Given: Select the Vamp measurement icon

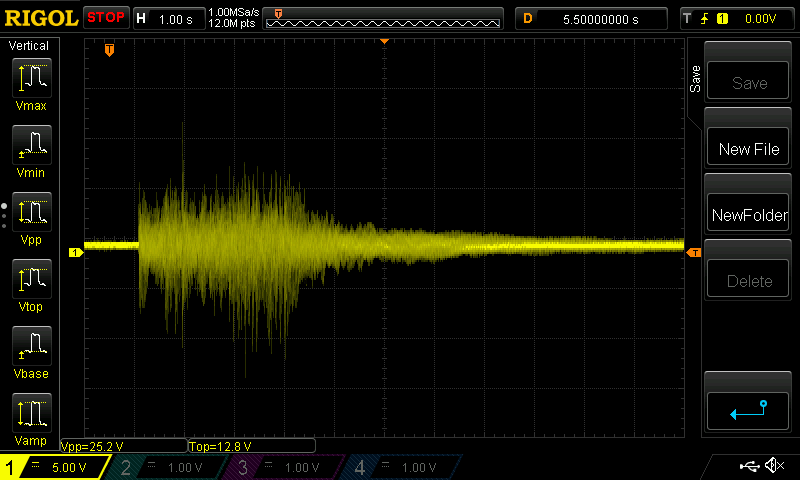Looking at the screenshot, I should [x=32, y=413].
